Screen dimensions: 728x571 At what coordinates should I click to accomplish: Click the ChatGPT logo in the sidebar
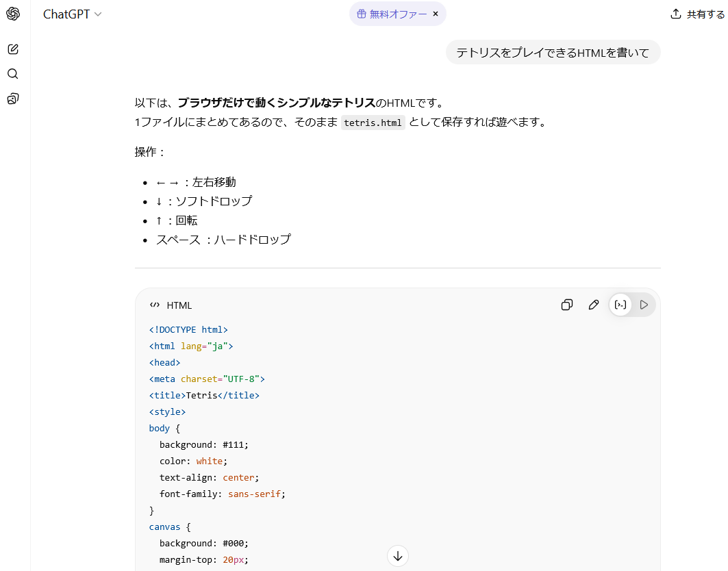click(x=13, y=14)
